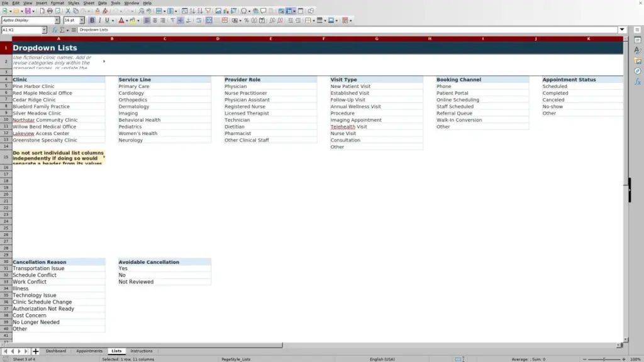Screen dimensions: 644x362
Task: Select the Cardiology cell
Action: 164,93
